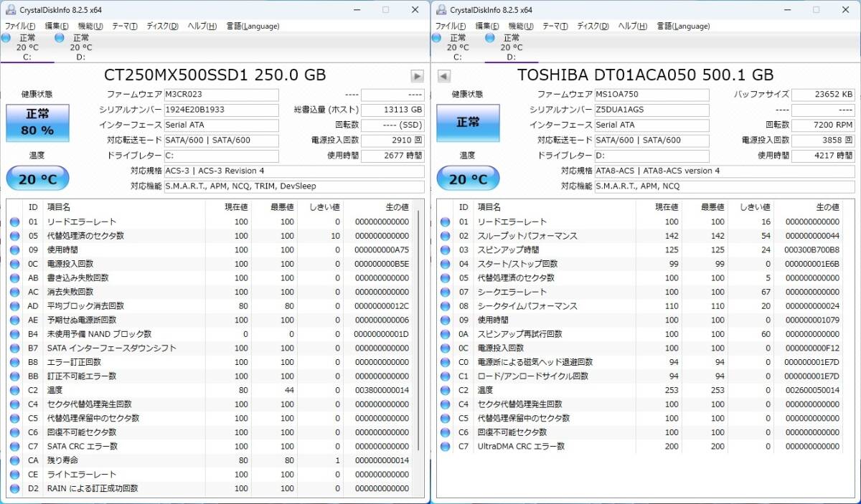
Task: Click the serial number field Z5DUA1AGS
Action: [651, 110]
